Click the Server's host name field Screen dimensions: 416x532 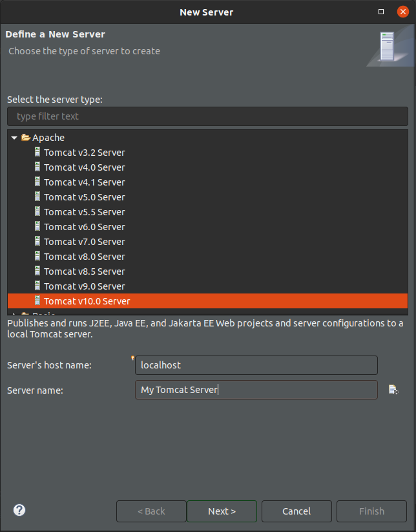coord(256,365)
